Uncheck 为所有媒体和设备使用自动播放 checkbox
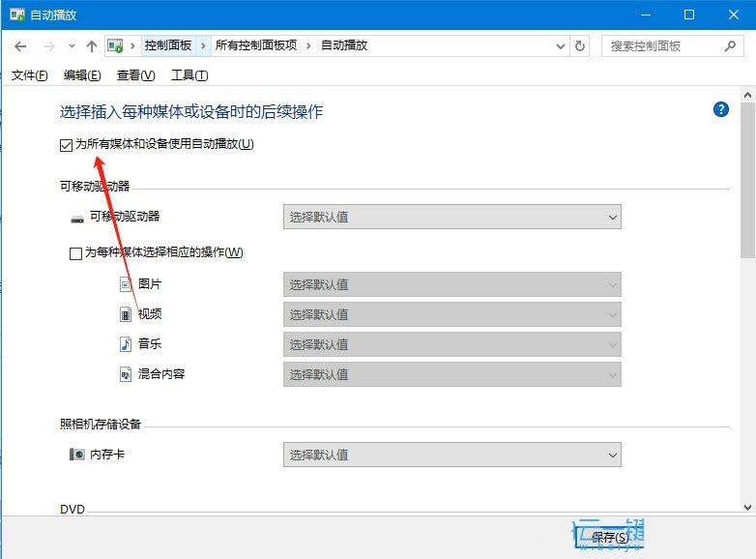 [66, 145]
